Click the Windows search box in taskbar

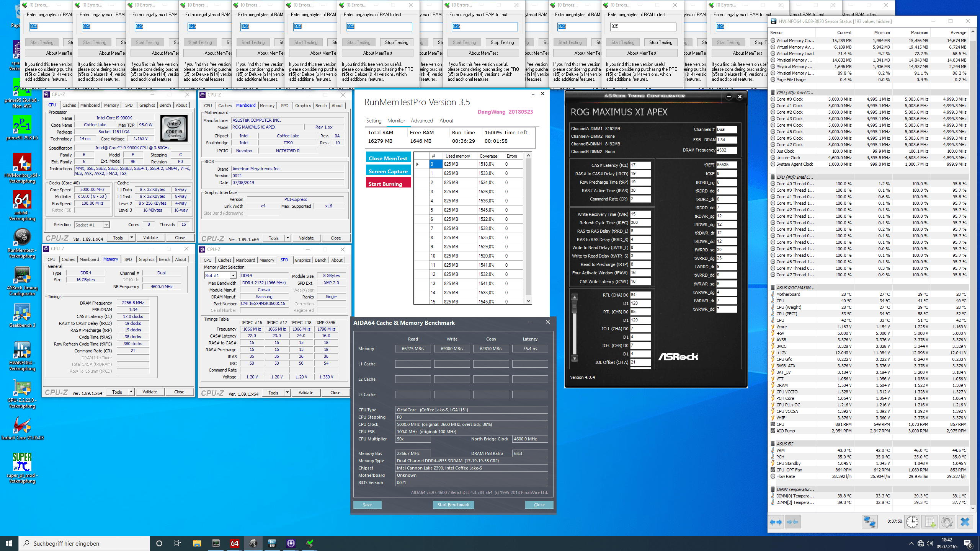pyautogui.click(x=84, y=543)
